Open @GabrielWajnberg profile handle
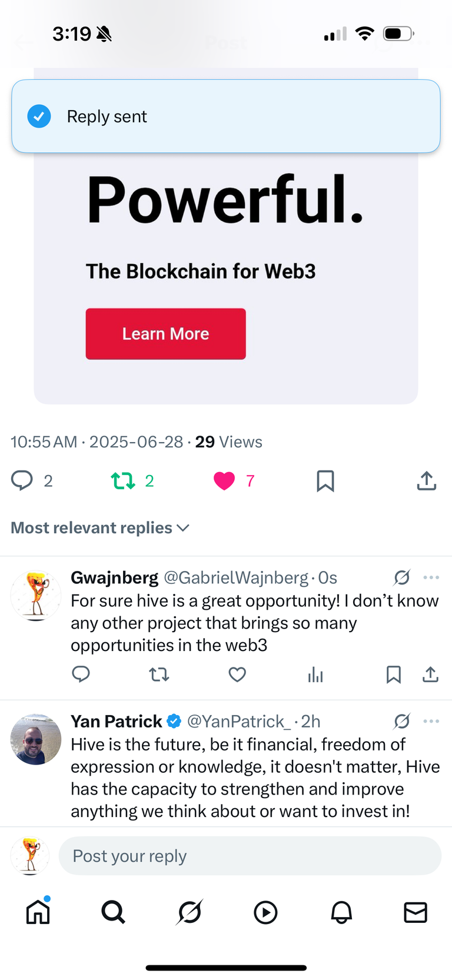The height and width of the screenshot is (980, 452). (x=236, y=577)
